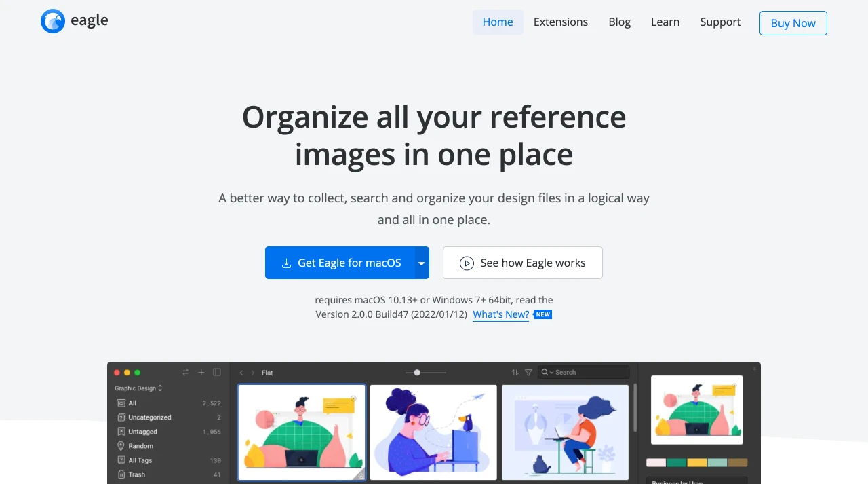Expand the Get Eagle download options arrow

[x=421, y=263]
